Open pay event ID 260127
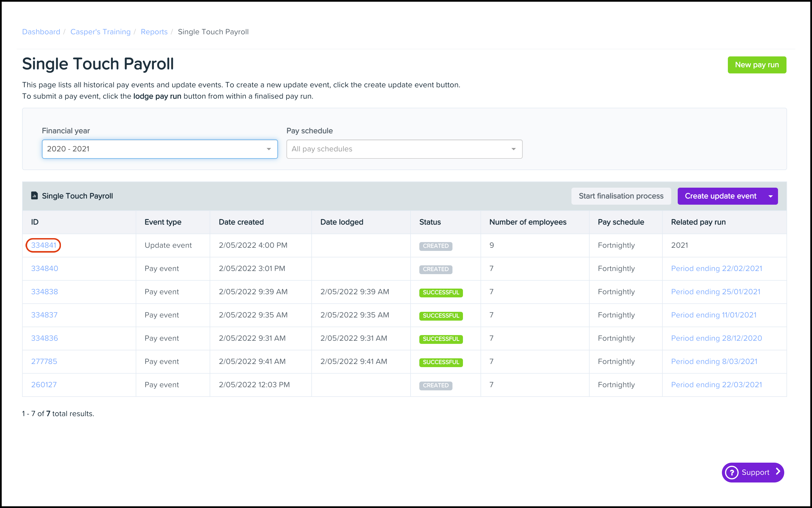812x508 pixels. [44, 385]
